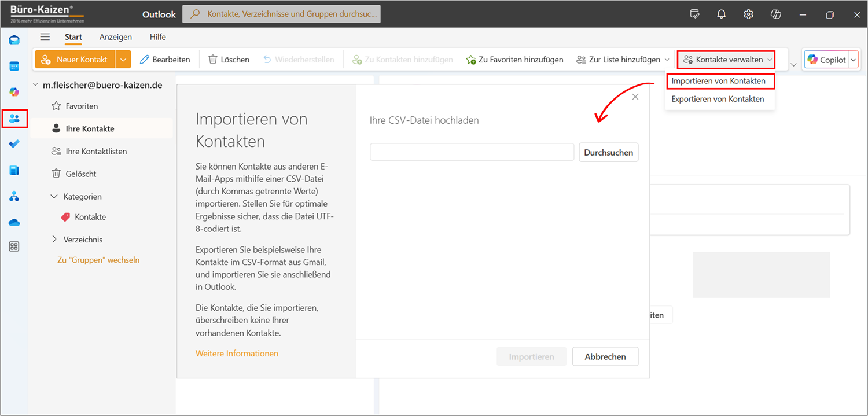Open the blue save-disk app icon
This screenshot has width=868, height=416.
coord(14,170)
